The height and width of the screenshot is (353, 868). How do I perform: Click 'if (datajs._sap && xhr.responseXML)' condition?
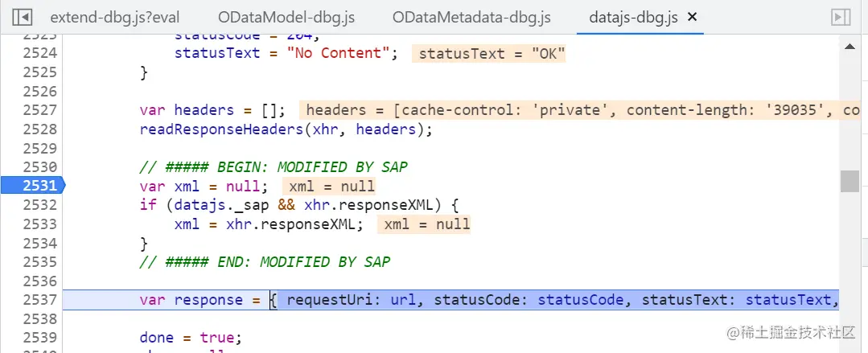tap(299, 205)
